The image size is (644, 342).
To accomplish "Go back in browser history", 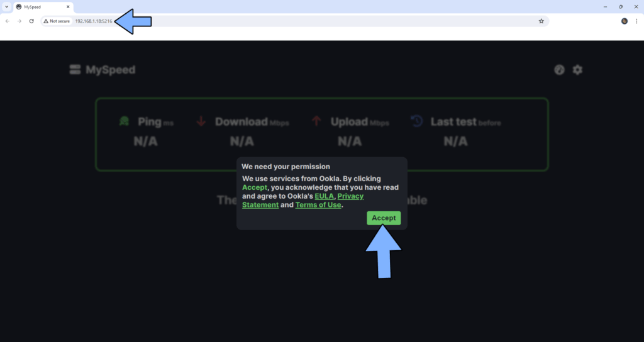I will pyautogui.click(x=8, y=21).
